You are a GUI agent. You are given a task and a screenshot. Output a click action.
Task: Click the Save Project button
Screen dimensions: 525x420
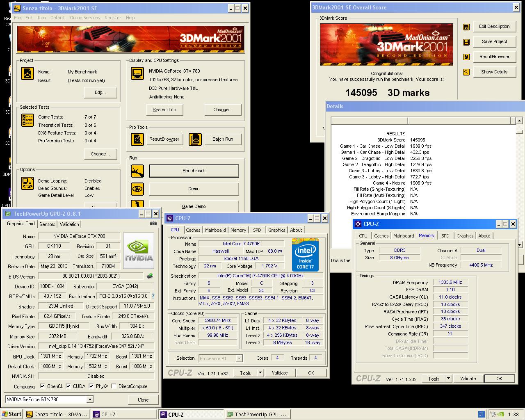pos(494,42)
